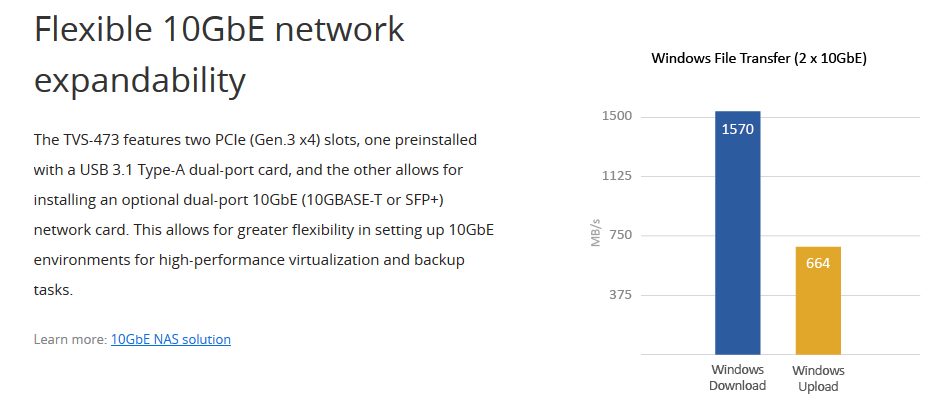Click the orange Windows Upload bar
The width and height of the screenshot is (942, 418).
coord(818,300)
